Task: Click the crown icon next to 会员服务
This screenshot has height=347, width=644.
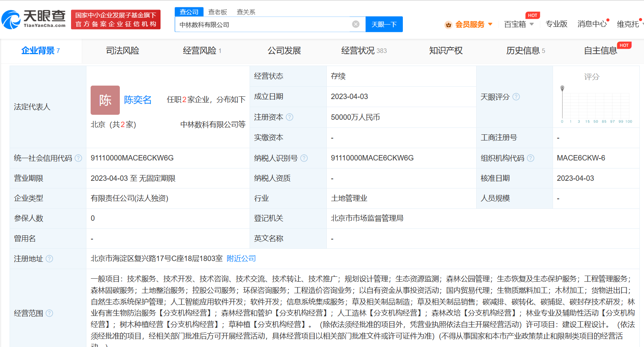Action: coord(448,25)
